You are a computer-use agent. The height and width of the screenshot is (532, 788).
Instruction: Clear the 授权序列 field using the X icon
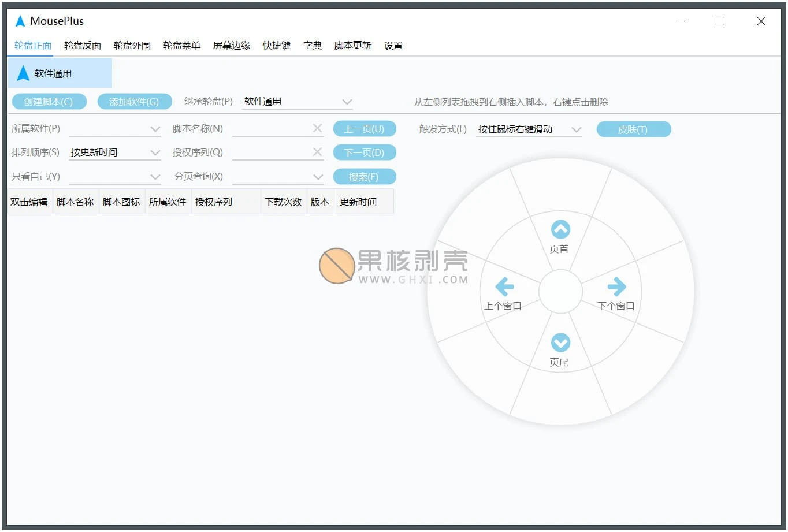[317, 152]
